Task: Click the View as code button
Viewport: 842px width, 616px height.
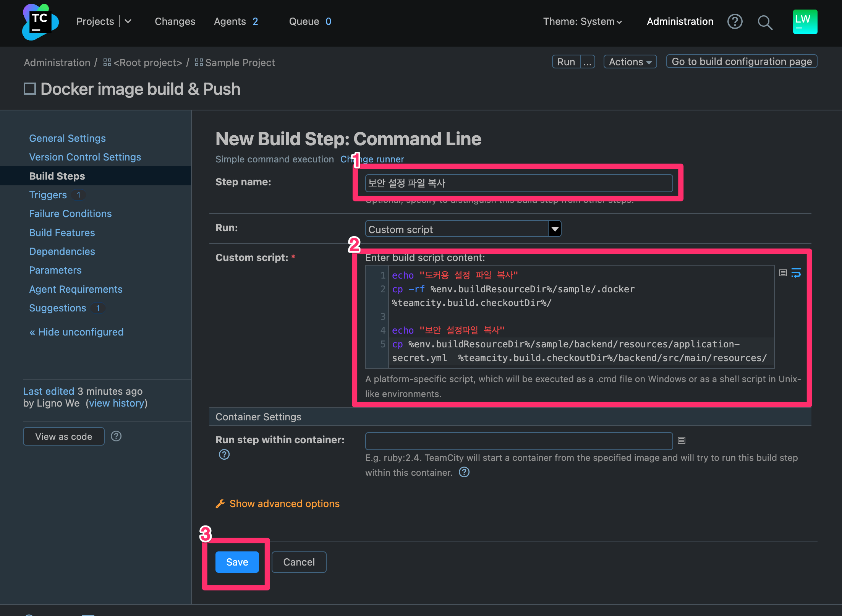Action: [x=63, y=436]
